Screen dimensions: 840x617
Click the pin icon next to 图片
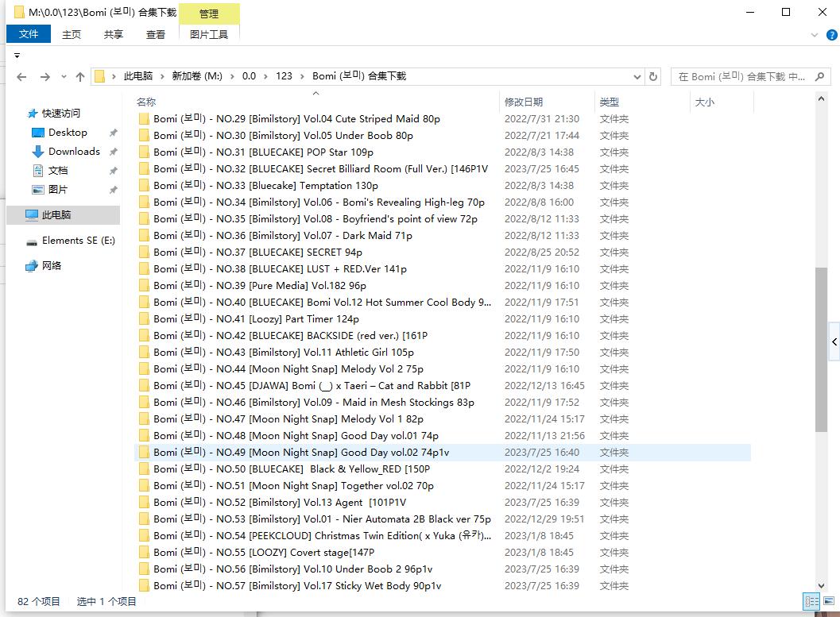click(x=113, y=190)
